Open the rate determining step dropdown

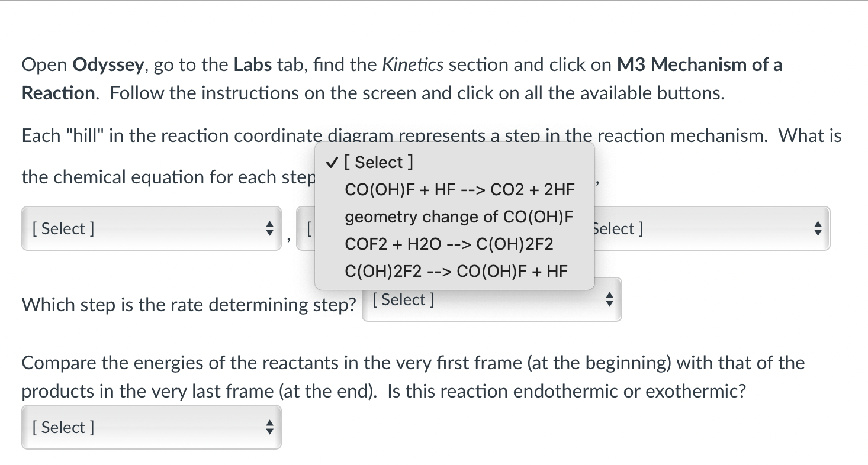point(491,299)
